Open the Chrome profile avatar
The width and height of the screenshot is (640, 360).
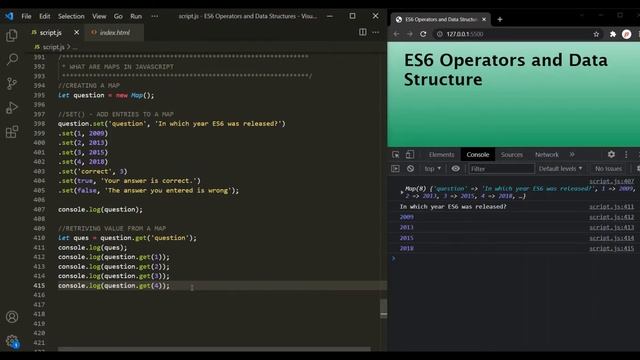tap(627, 34)
